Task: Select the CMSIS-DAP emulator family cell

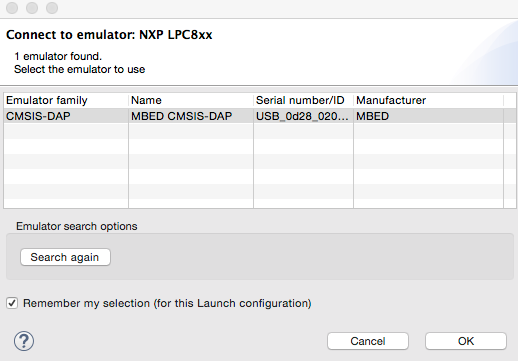Action: (x=66, y=116)
